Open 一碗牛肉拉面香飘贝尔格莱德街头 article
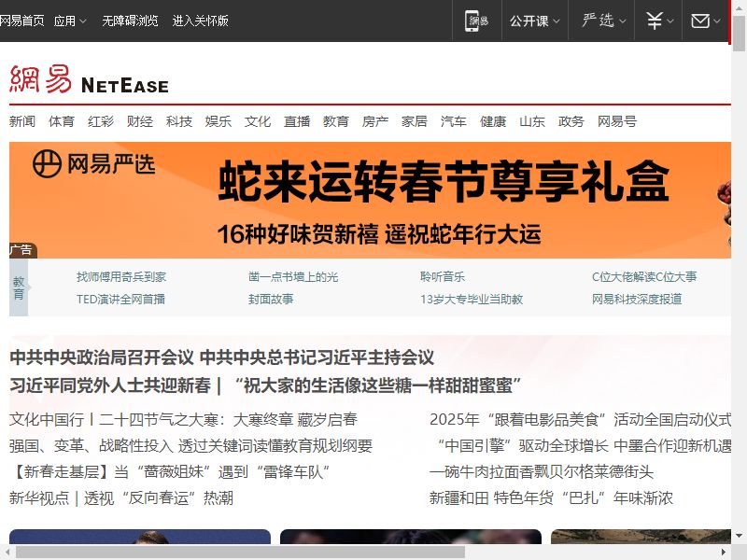This screenshot has height=560, width=747. pos(542,472)
